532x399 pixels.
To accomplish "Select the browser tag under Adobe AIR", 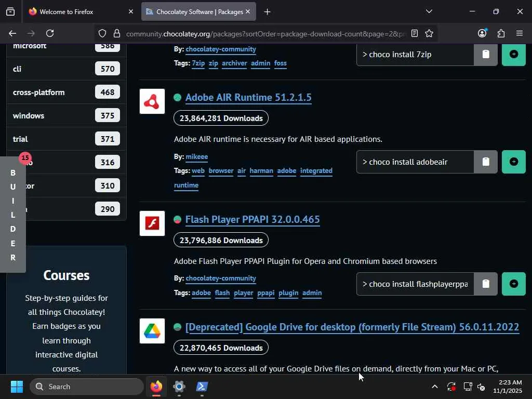I will tap(221, 171).
